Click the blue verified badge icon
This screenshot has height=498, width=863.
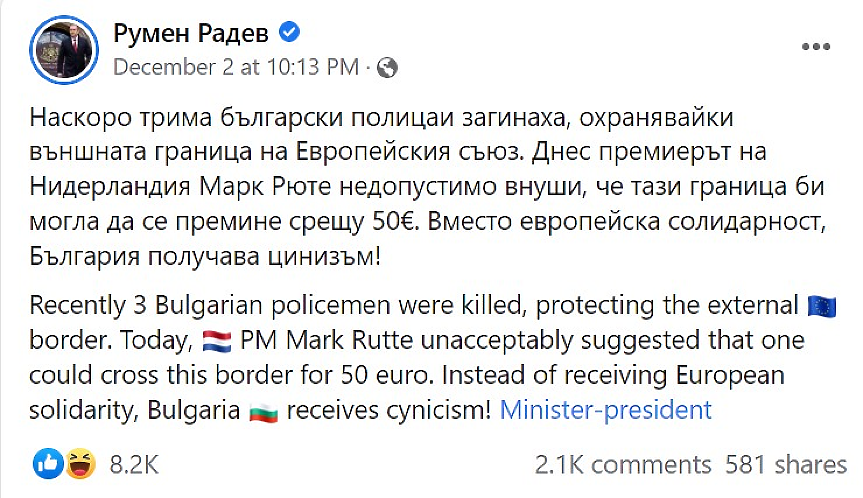[289, 34]
